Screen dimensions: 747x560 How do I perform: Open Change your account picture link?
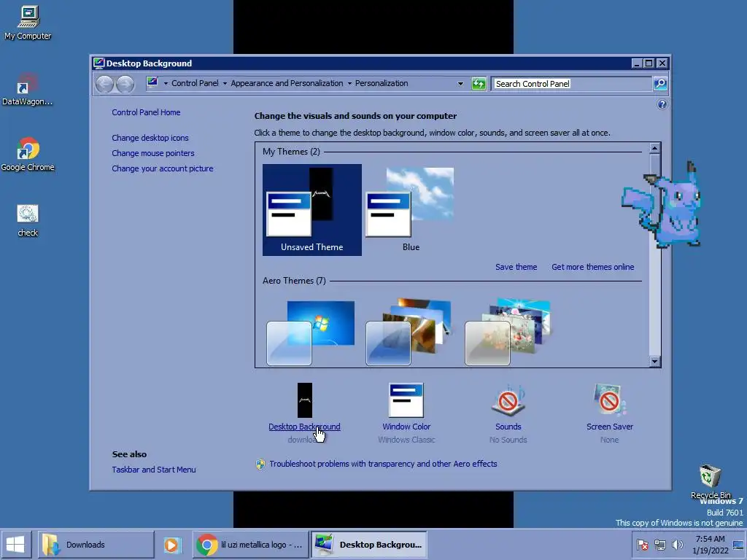163,168
